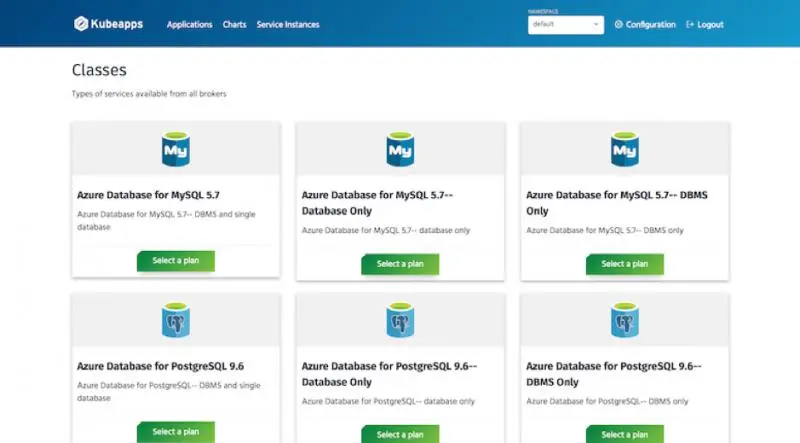Click description 'MySQL 5.7-- DBMS and single database'
The height and width of the screenshot is (443, 800).
[x=166, y=220]
